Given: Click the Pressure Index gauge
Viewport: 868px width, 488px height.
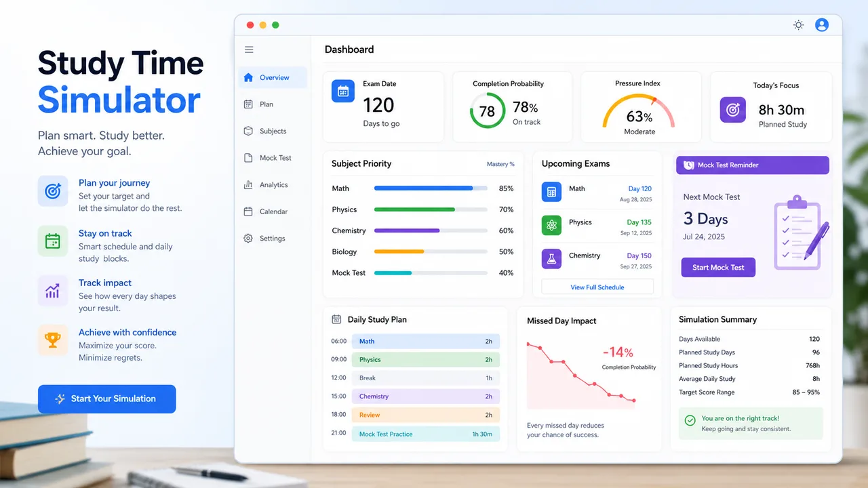Looking at the screenshot, I should pyautogui.click(x=639, y=111).
